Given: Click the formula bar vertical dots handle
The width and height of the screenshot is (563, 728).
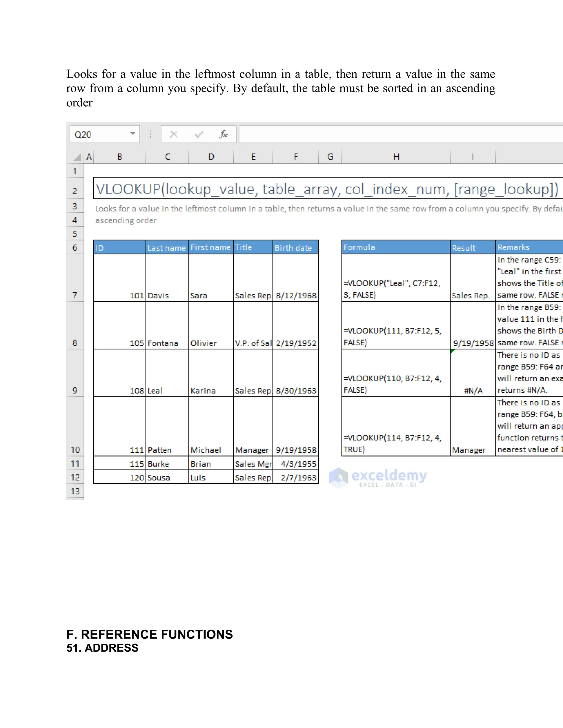Looking at the screenshot, I should 150,134.
